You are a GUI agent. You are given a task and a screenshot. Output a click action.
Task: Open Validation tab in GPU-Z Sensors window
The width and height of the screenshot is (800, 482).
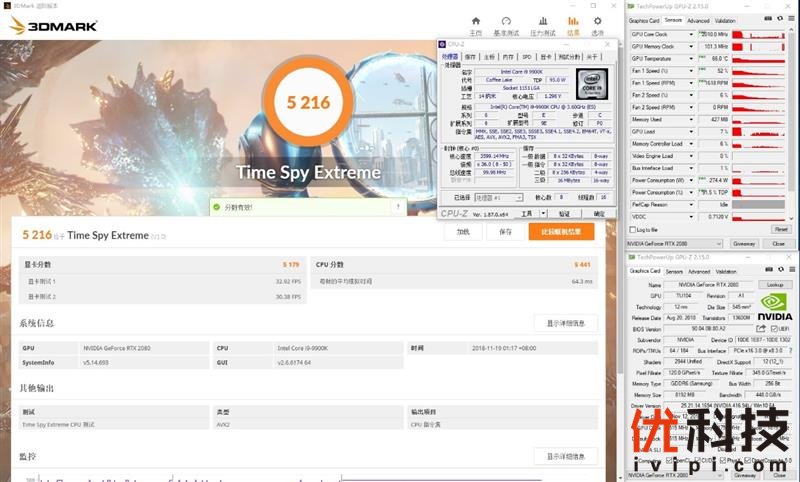725,20
